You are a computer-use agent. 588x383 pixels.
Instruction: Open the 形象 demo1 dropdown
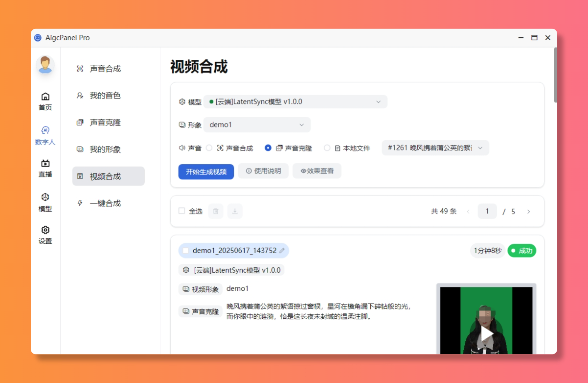(257, 124)
